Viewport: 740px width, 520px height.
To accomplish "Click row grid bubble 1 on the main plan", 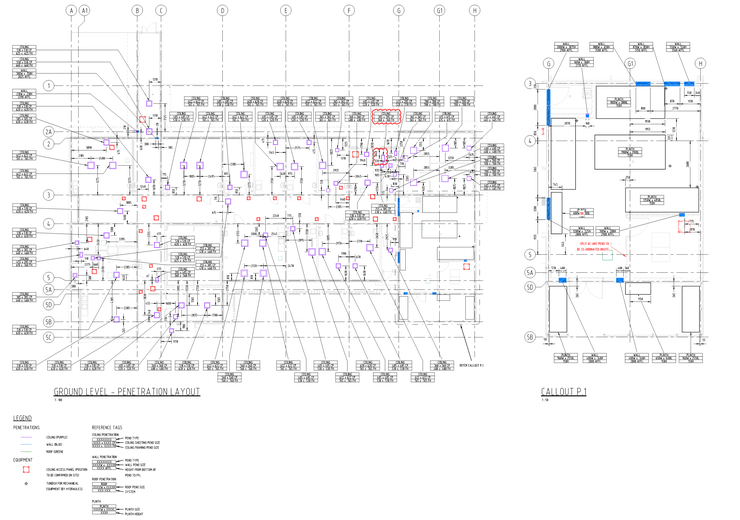I will coord(48,86).
